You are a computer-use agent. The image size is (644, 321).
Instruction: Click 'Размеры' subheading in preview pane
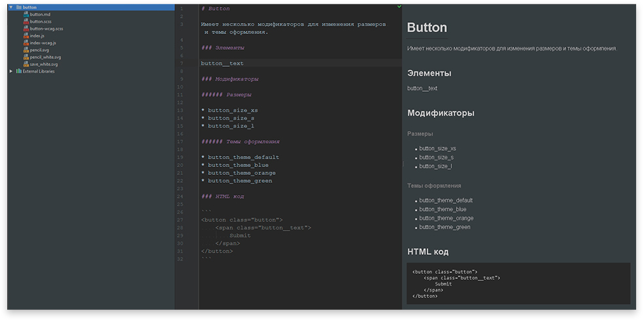420,134
